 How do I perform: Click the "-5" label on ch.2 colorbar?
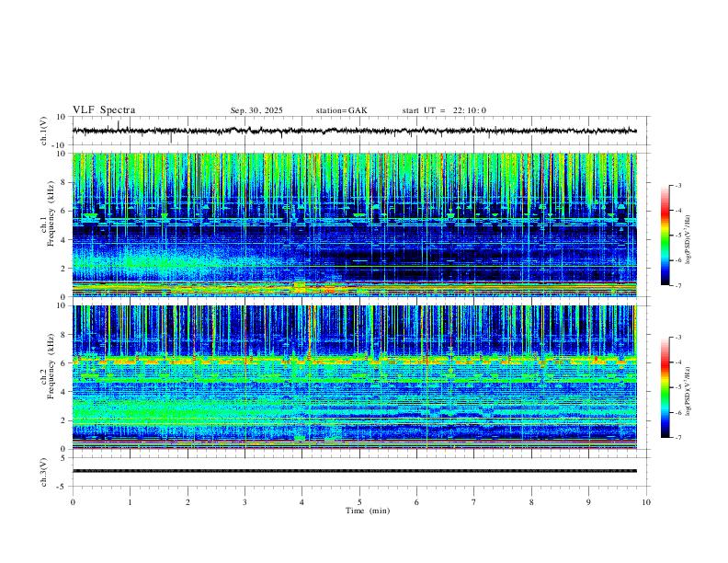click(x=677, y=387)
